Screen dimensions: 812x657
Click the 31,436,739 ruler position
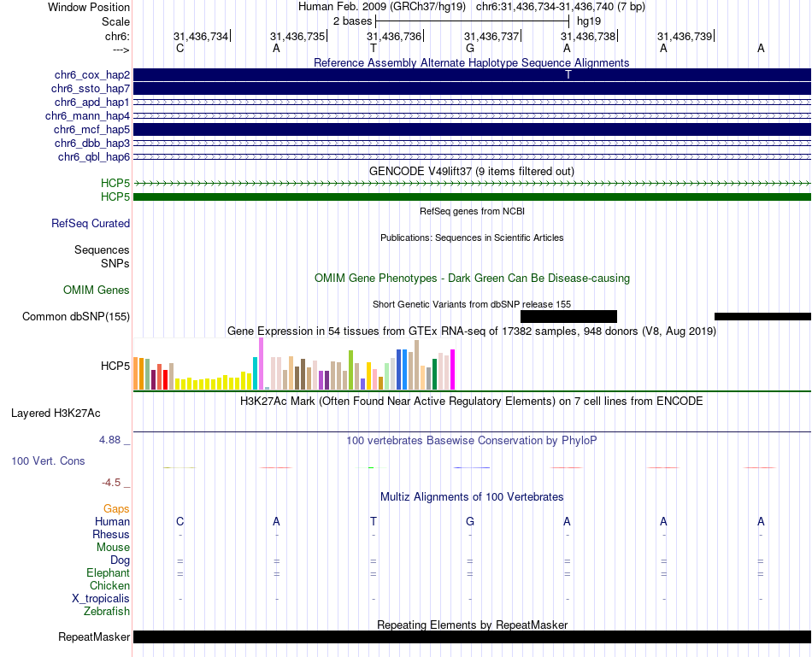click(x=685, y=36)
